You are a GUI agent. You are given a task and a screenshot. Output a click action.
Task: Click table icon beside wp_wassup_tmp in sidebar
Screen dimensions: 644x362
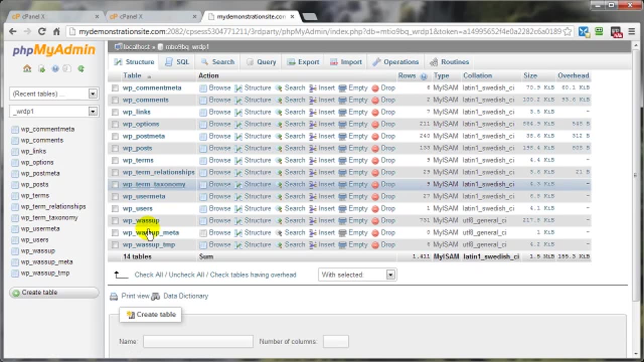pos(15,273)
